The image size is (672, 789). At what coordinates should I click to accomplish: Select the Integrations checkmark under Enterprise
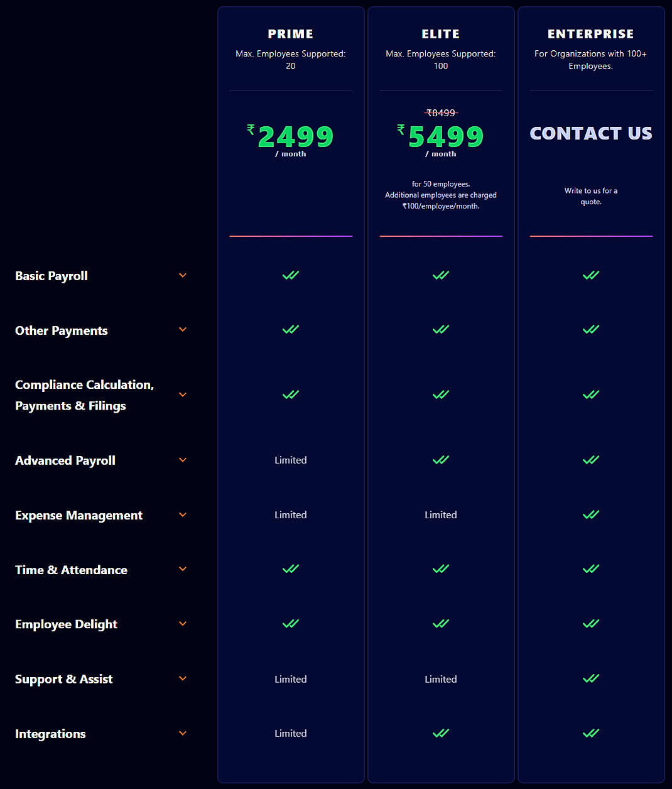point(590,732)
